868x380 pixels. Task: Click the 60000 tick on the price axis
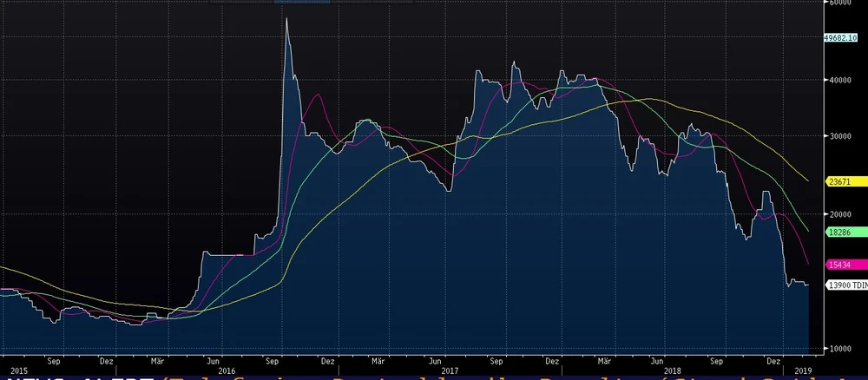839,3
